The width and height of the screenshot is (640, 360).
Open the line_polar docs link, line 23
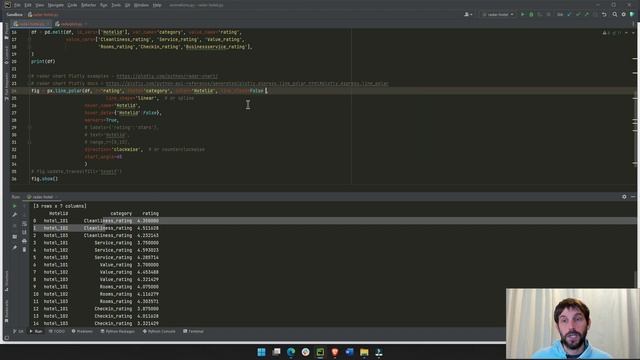(x=247, y=84)
